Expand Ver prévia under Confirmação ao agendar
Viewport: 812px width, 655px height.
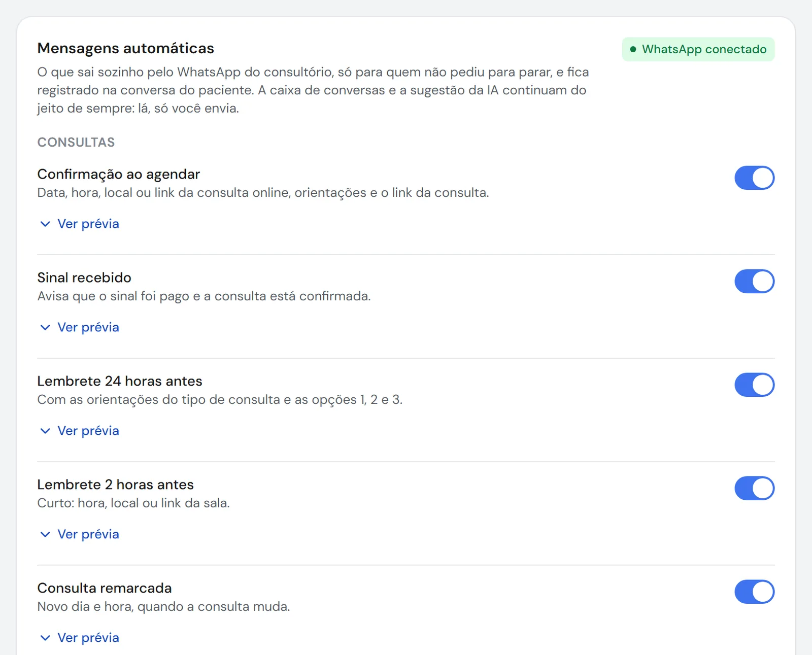point(79,224)
